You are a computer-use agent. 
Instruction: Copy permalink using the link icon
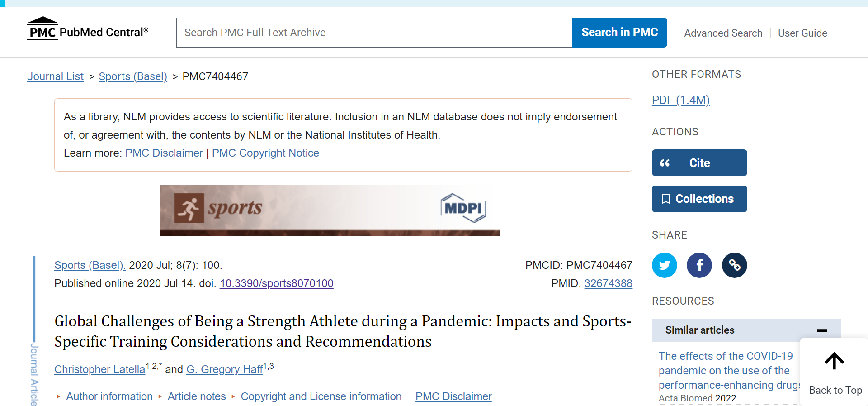coord(734,265)
